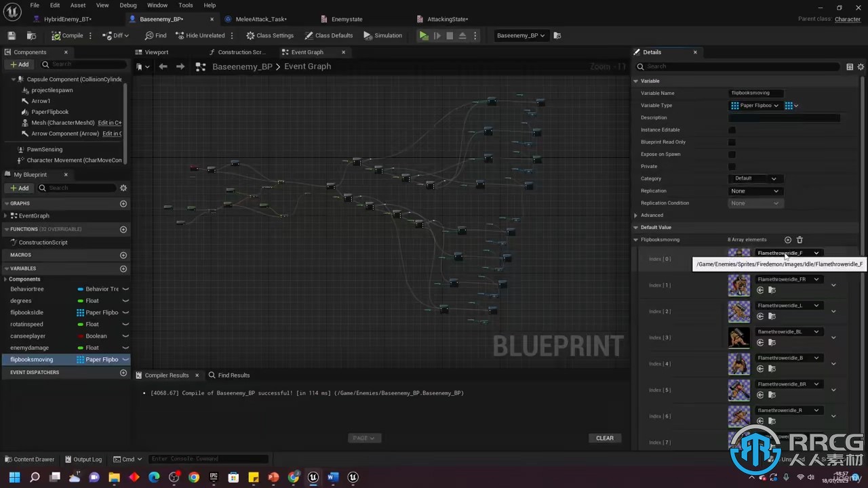Open play options three-dot menu
Viewport: 868px width, 488px height.
coord(475,35)
